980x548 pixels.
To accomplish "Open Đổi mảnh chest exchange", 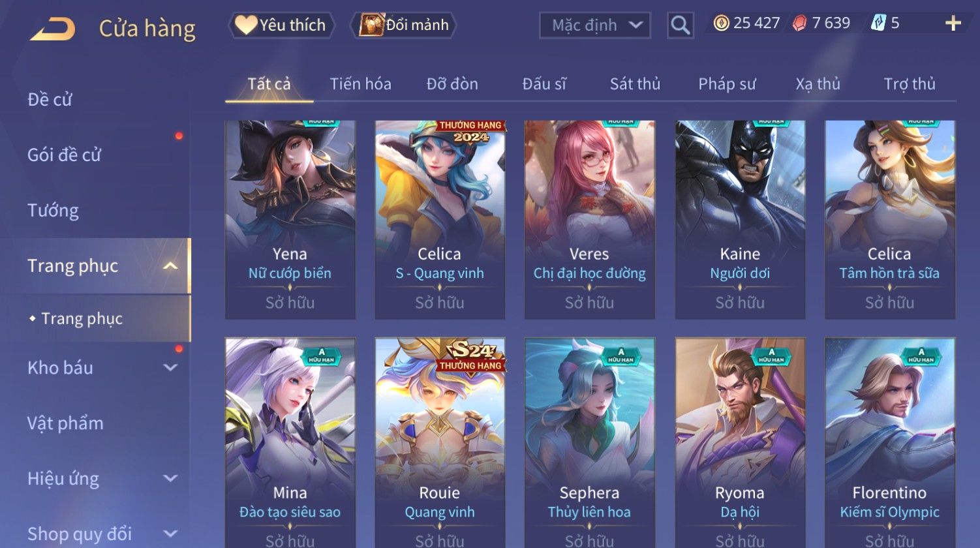I will tap(403, 25).
